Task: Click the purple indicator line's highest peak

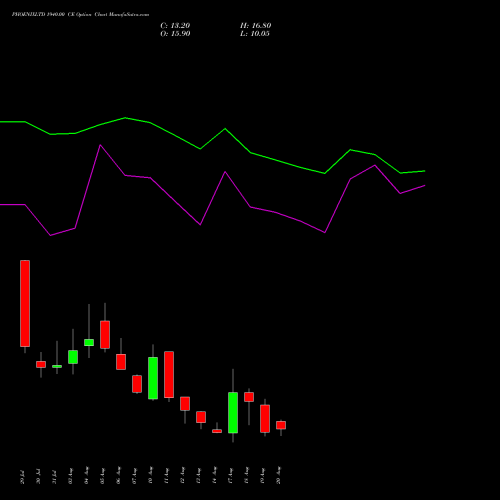Action: coord(100,145)
